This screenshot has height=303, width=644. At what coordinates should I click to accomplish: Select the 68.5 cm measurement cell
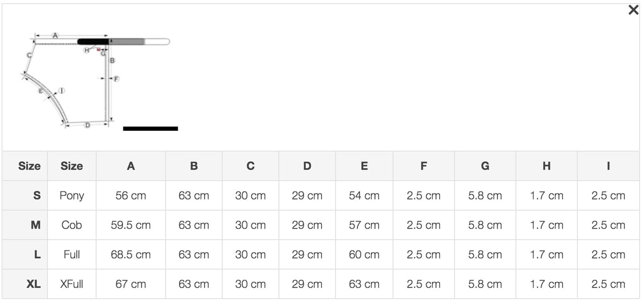click(x=130, y=255)
